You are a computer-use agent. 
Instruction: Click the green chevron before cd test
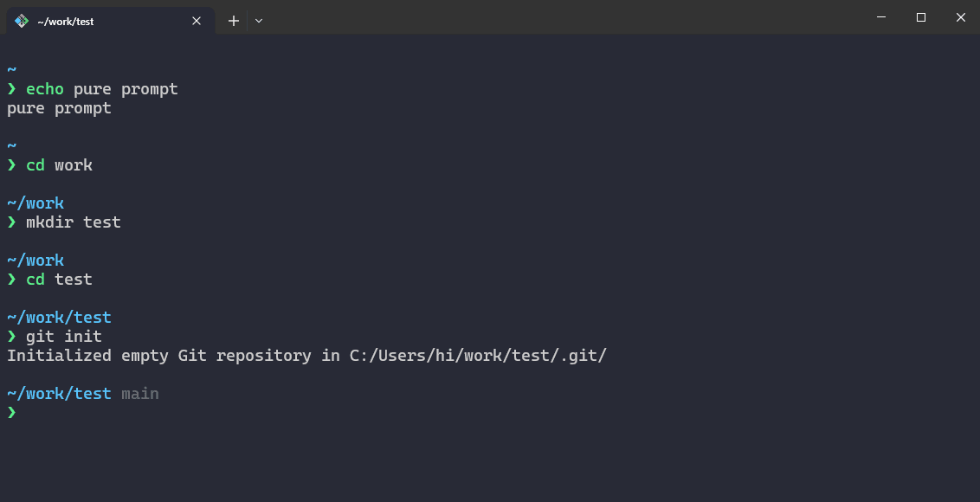point(11,279)
